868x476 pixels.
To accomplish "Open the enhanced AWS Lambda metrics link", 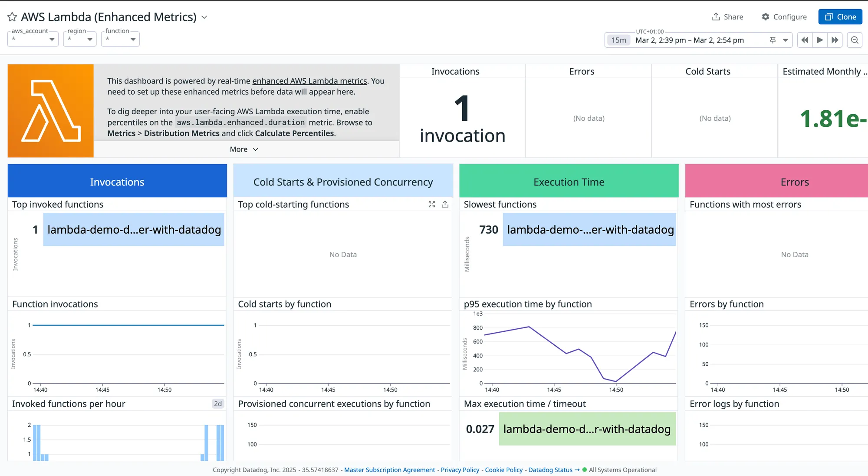I will (x=309, y=81).
